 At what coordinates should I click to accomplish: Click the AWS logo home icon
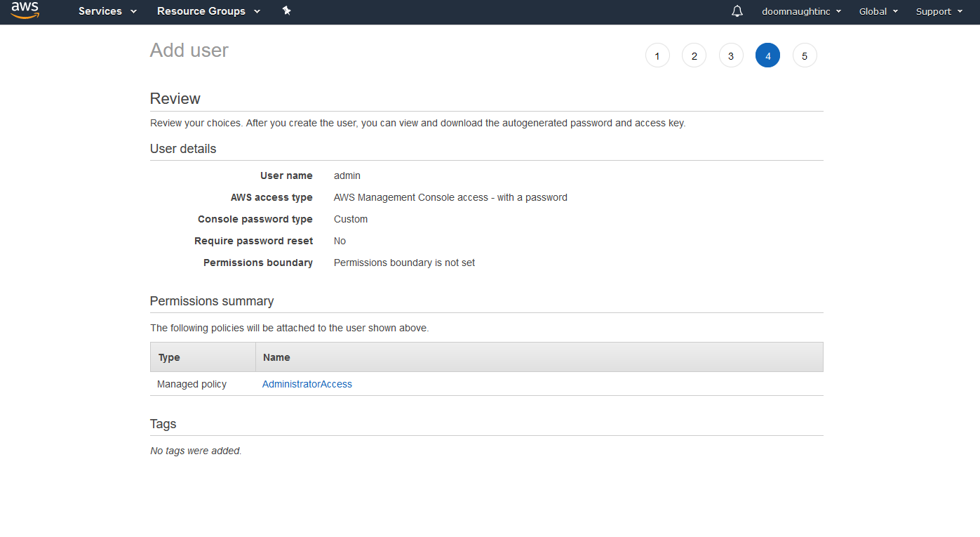point(25,11)
